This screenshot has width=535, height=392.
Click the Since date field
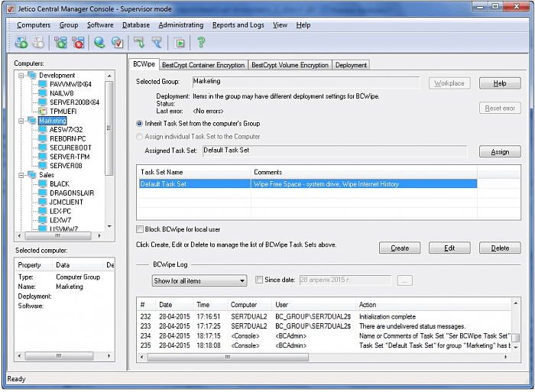(345, 280)
